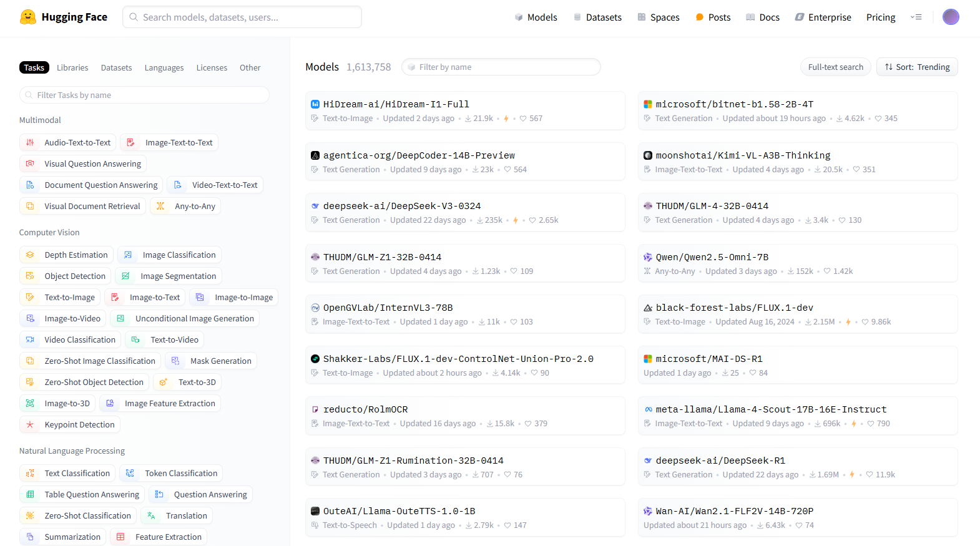This screenshot has width=980, height=546.
Task: Open the reducto/RolmOCR model card
Action: pos(465,416)
